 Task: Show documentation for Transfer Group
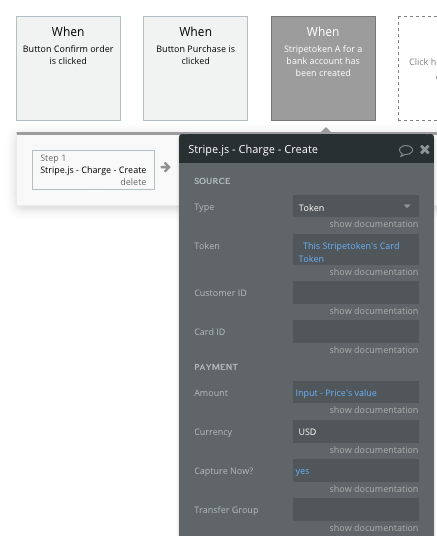[373, 528]
